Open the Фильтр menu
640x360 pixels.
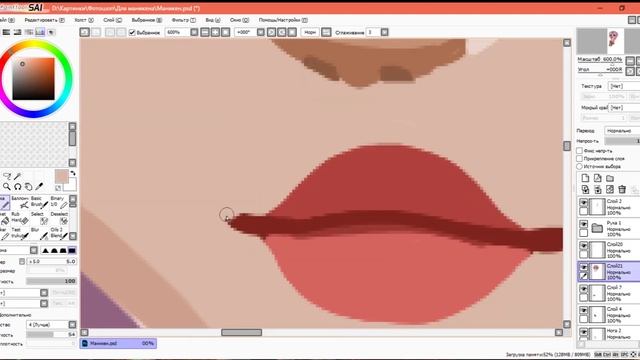click(x=184, y=20)
